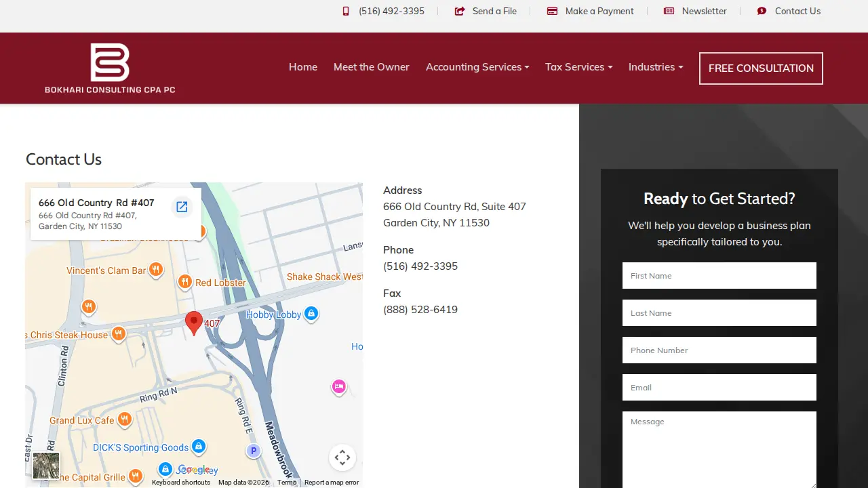Click DICK'S Sporting Goods shopping marker

[199, 447]
